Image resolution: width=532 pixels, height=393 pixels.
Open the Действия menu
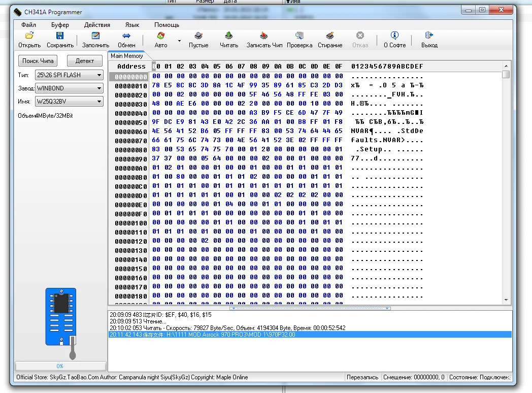coord(97,25)
